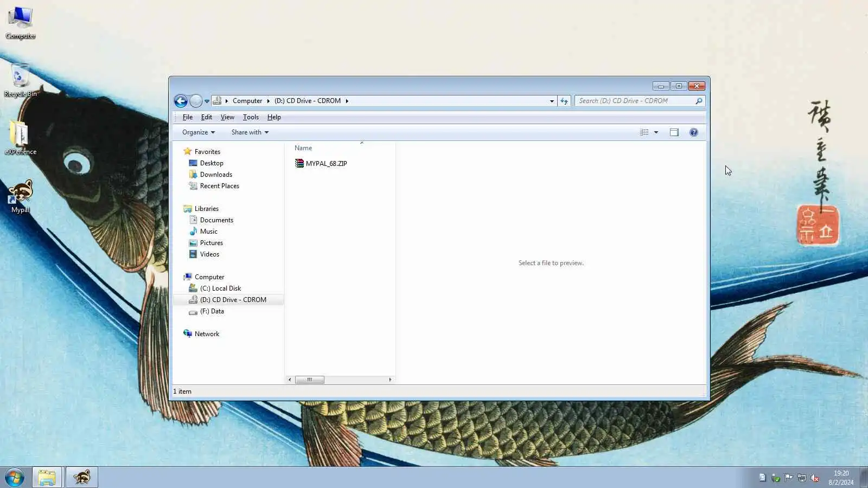Click the right arrow of horizontal scrollbar
This screenshot has height=488, width=868.
pos(390,380)
